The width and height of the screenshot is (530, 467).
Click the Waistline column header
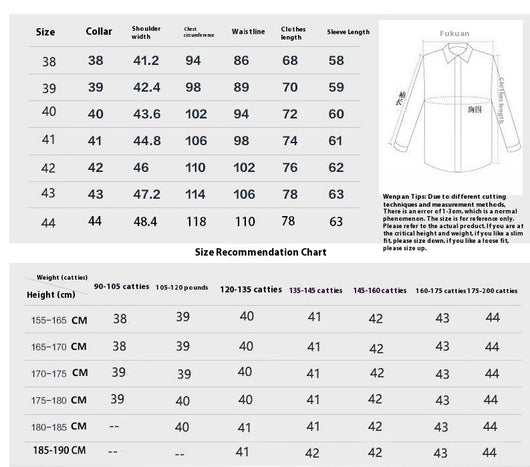point(248,31)
